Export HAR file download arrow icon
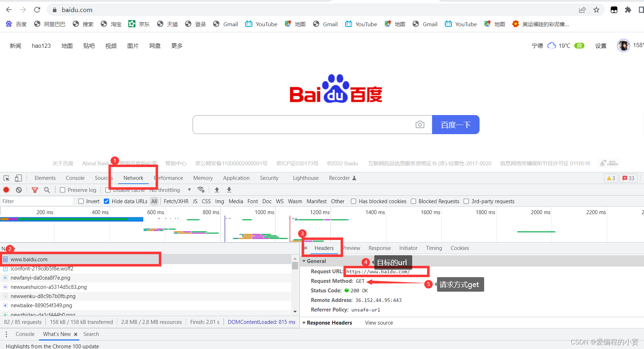This screenshot has height=349, width=644. click(x=229, y=190)
